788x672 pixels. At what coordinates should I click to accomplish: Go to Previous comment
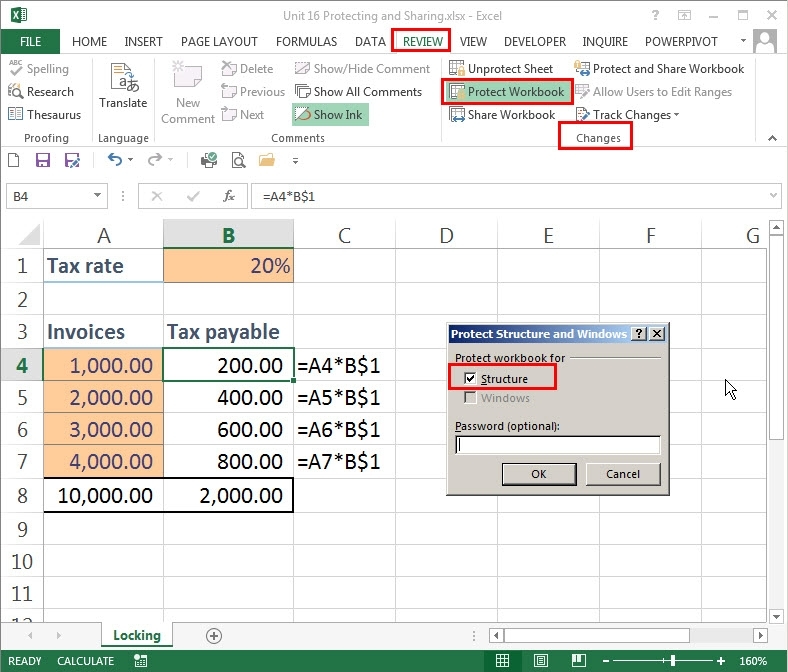pyautogui.click(x=253, y=92)
